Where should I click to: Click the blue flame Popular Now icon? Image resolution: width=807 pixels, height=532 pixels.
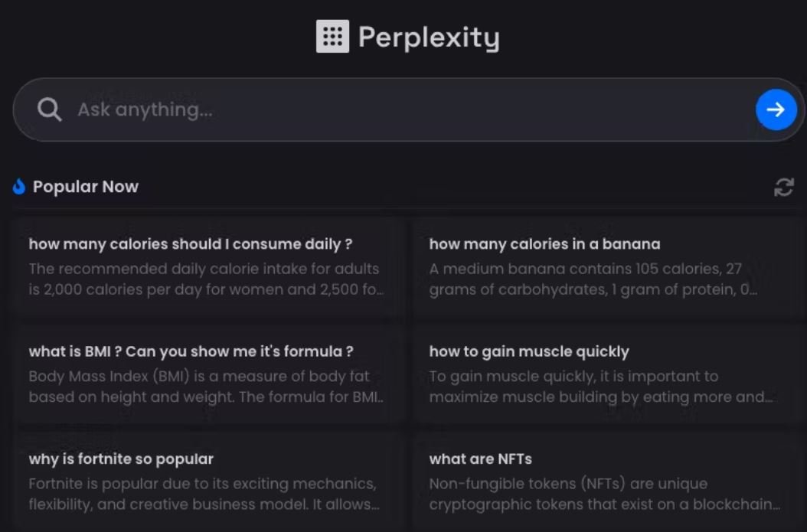pyautogui.click(x=19, y=187)
